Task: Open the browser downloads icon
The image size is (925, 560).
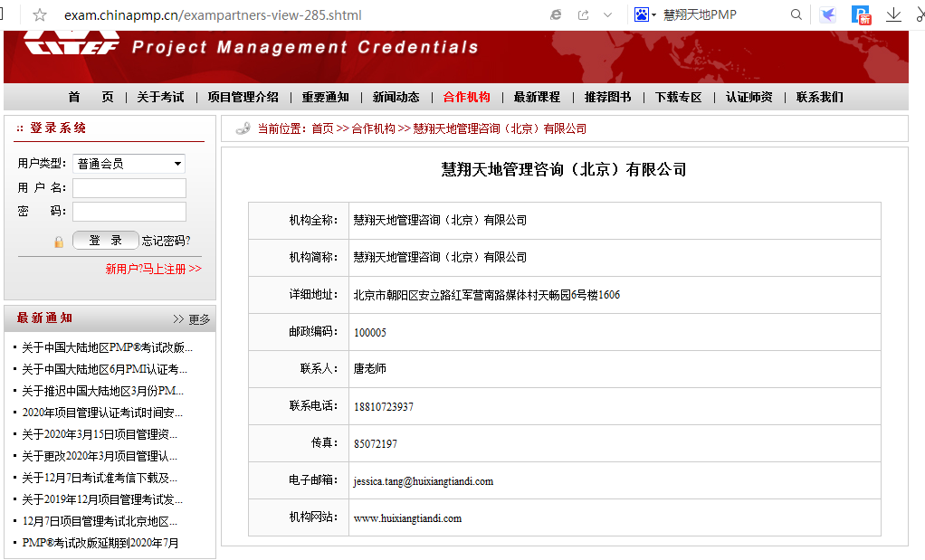Action: 893,14
